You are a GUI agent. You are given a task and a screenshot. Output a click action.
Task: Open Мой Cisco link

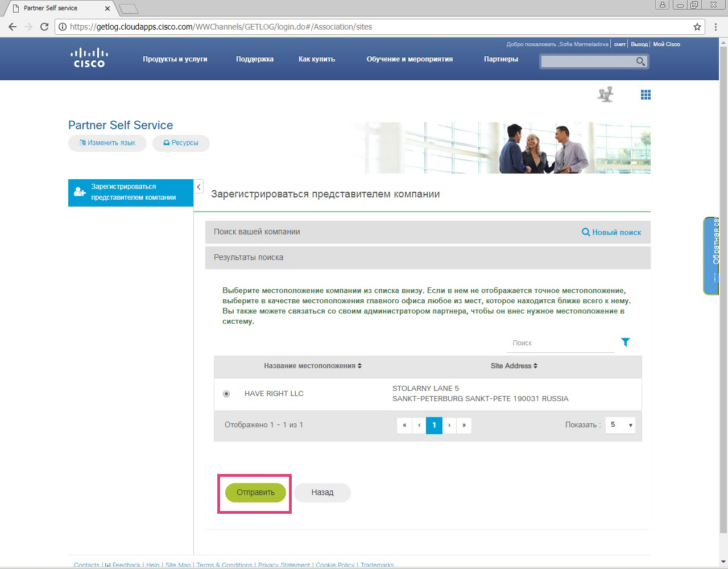[x=667, y=44]
